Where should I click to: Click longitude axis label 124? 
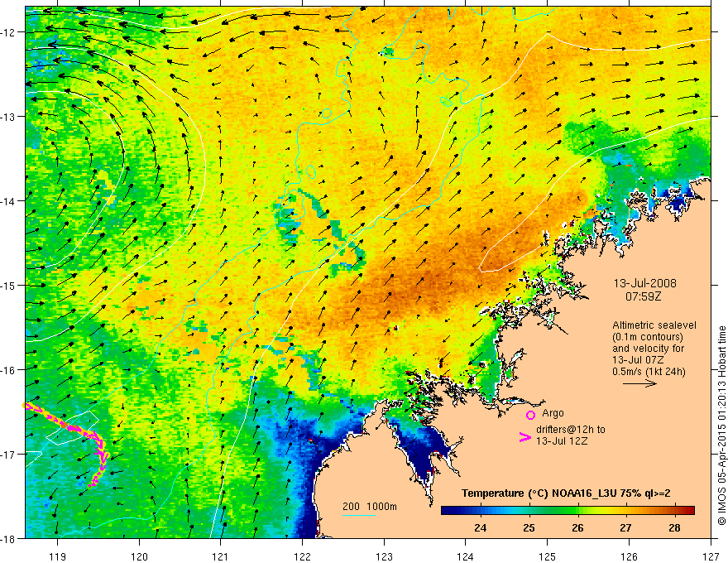[466, 557]
